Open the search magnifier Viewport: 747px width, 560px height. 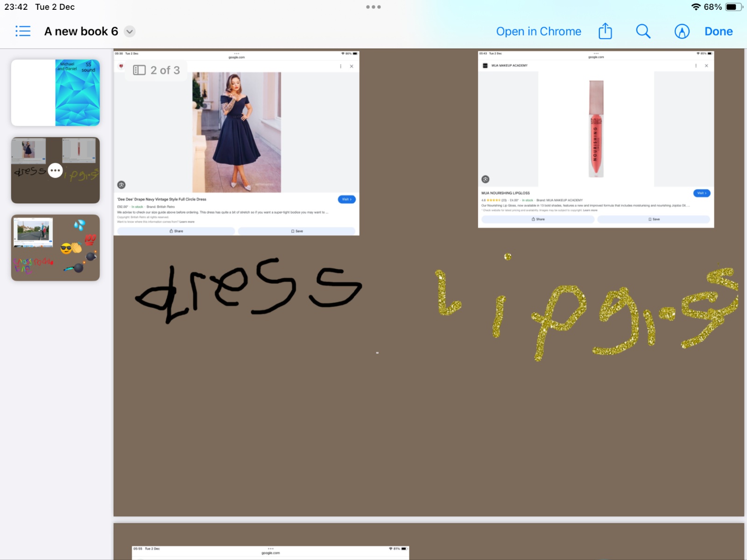(643, 31)
